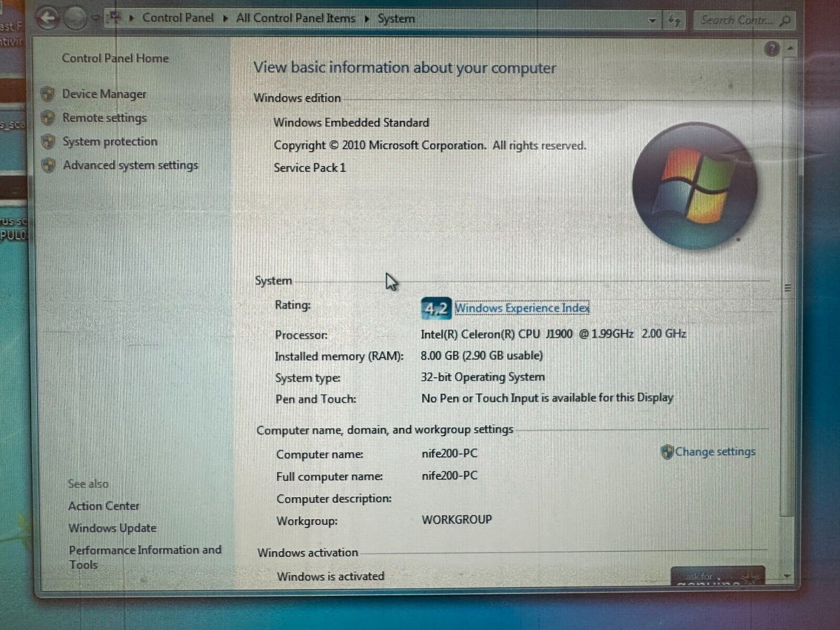Click the Service Pack 1 text
The image size is (840, 630).
click(x=309, y=168)
